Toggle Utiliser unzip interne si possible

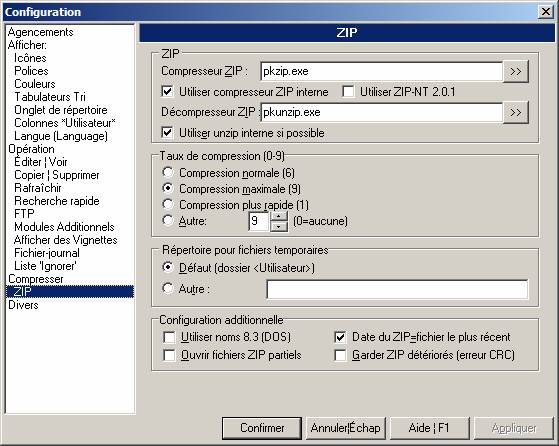pyautogui.click(x=167, y=133)
